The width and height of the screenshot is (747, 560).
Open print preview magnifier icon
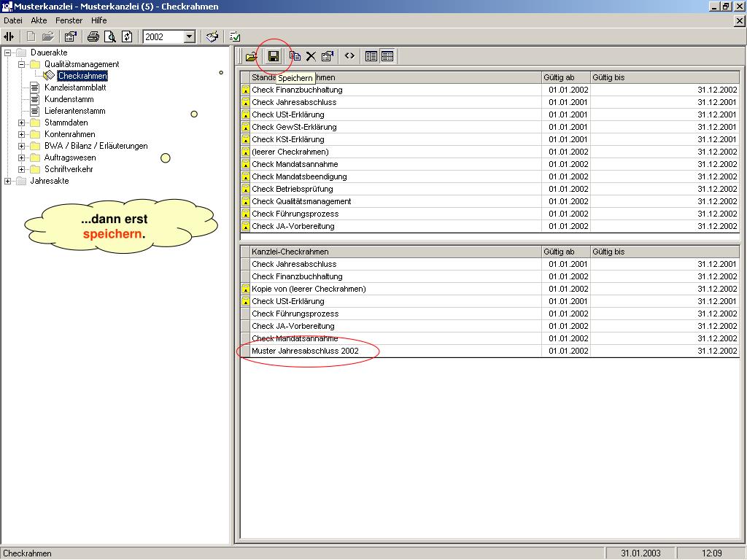pyautogui.click(x=110, y=36)
